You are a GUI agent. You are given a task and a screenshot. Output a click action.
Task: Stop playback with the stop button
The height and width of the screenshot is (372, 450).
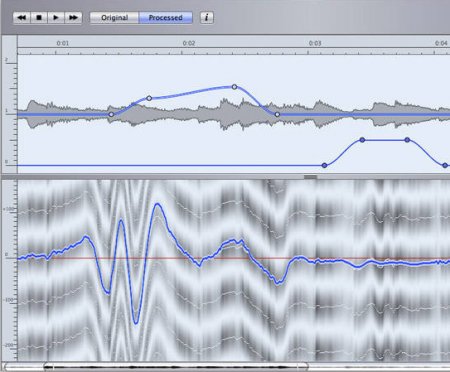(x=39, y=18)
